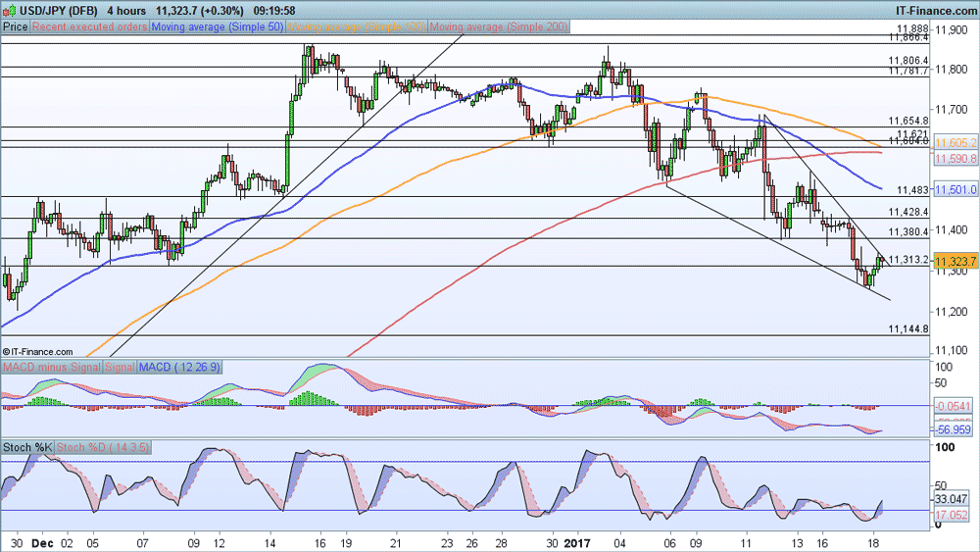Select Moving average (Simple 50) legend label
980x552 pixels.
pyautogui.click(x=218, y=26)
